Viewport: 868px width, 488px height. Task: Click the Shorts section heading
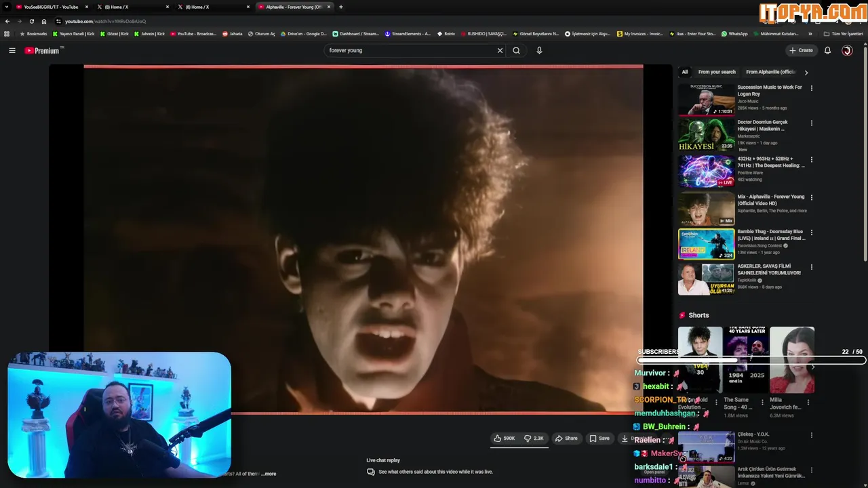[698, 315]
